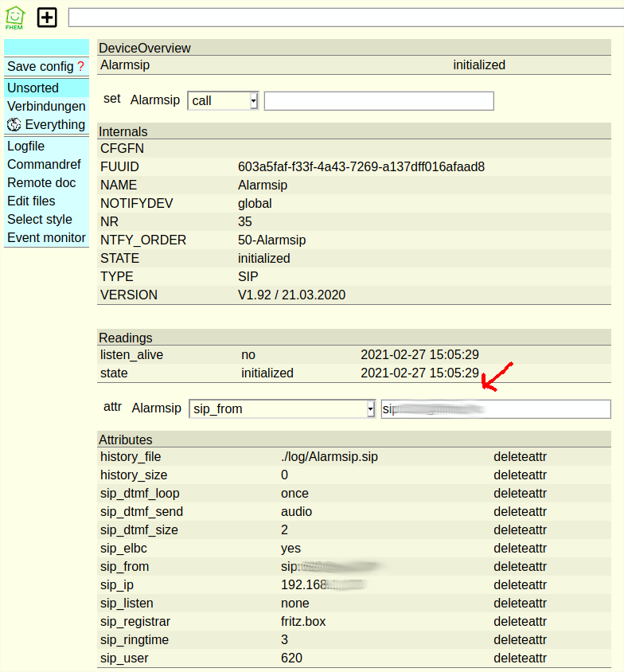624x672 pixels.
Task: Delete the sip_registrar attribute
Action: tap(520, 622)
